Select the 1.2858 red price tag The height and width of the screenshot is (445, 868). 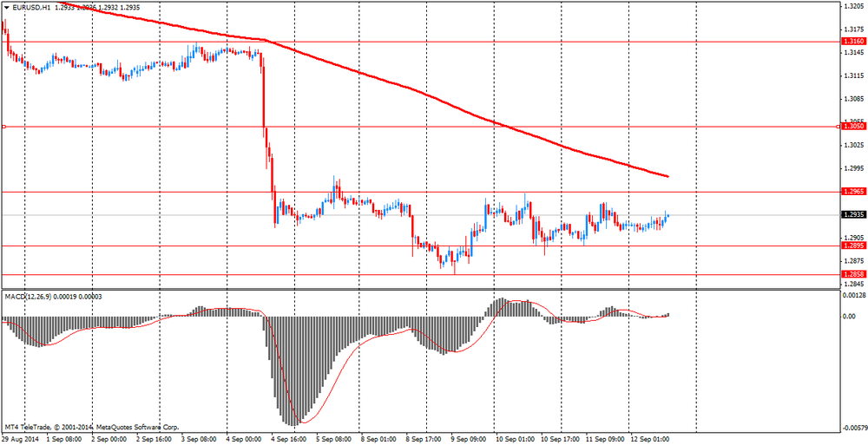pos(852,274)
